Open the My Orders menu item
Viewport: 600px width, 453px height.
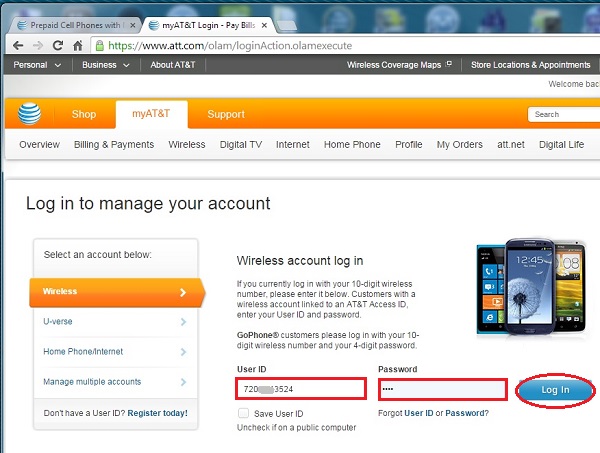pyautogui.click(x=460, y=144)
